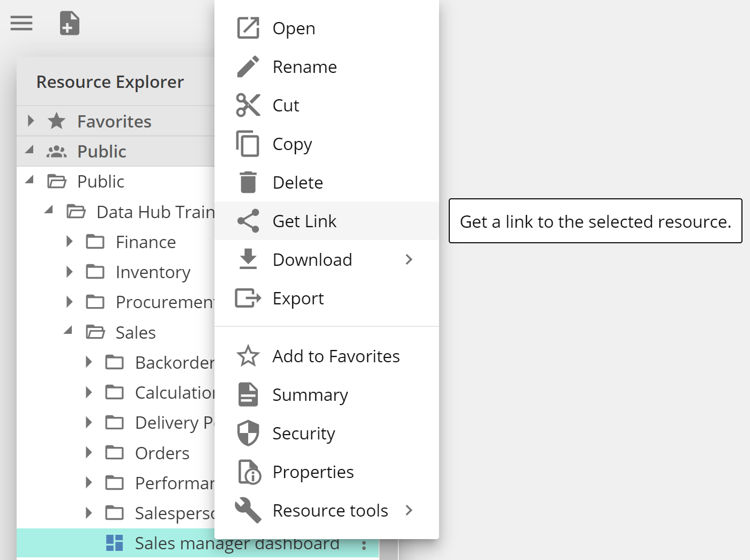
Task: Click the Rename pencil icon
Action: tap(248, 66)
